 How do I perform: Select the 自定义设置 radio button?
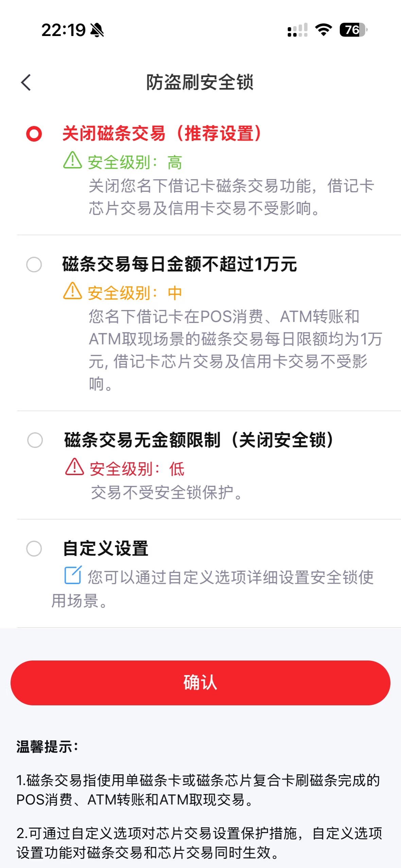(34, 548)
